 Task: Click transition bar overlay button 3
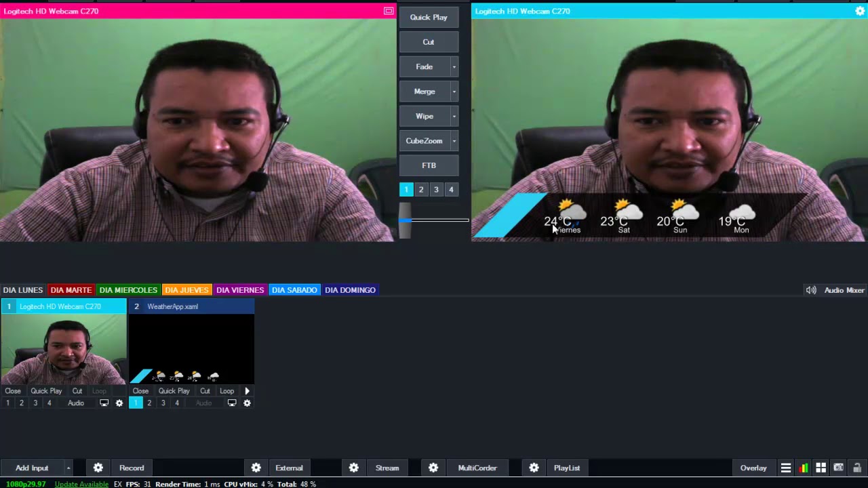436,190
